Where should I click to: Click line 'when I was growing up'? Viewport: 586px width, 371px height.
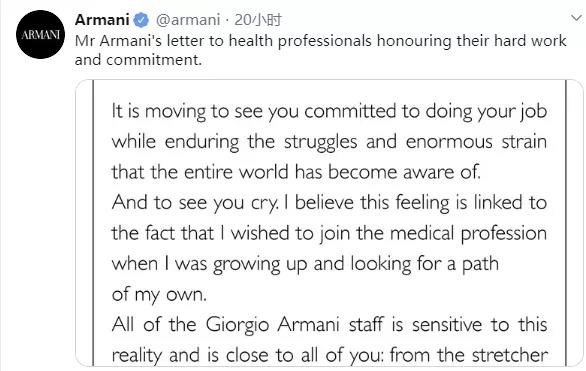click(x=305, y=264)
